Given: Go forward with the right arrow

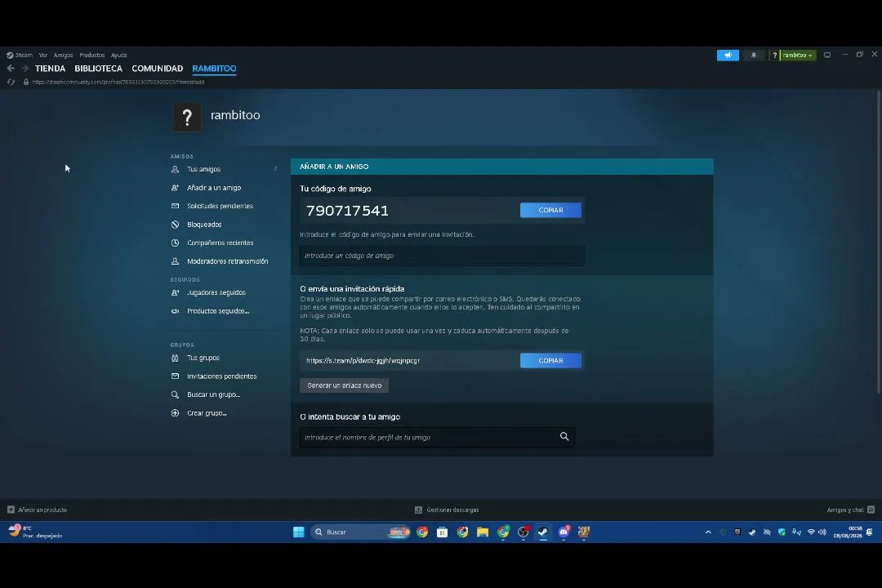Looking at the screenshot, I should [24, 68].
